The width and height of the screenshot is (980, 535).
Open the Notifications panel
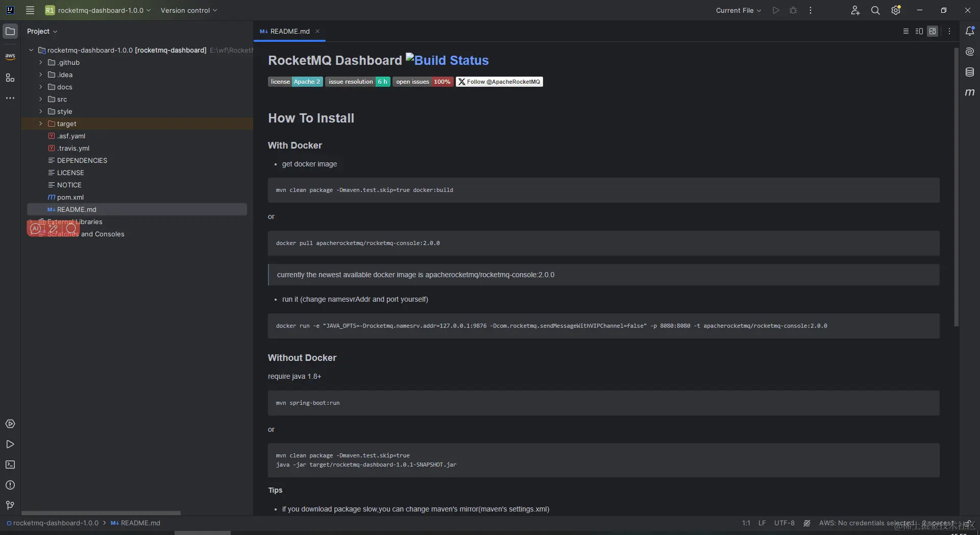click(970, 31)
